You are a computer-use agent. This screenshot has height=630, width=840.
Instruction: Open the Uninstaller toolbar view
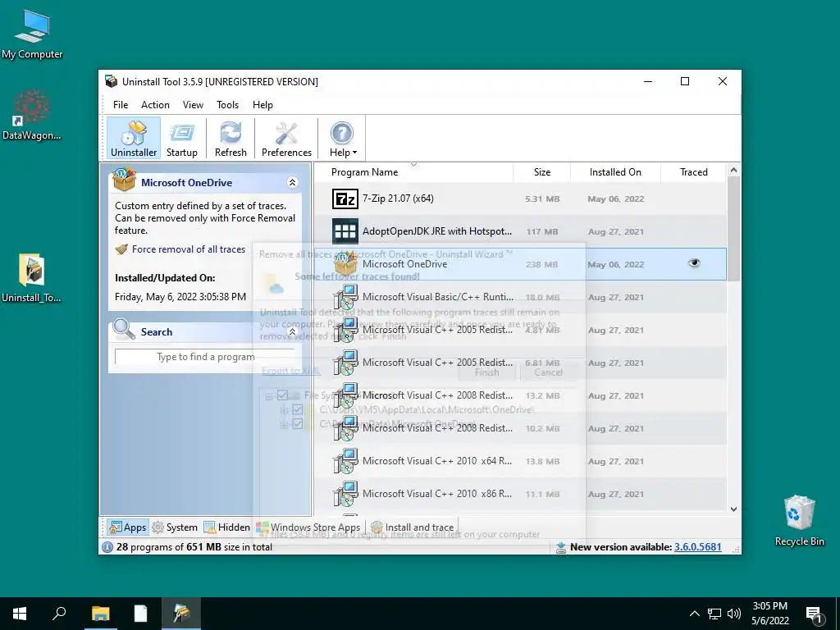click(x=134, y=138)
